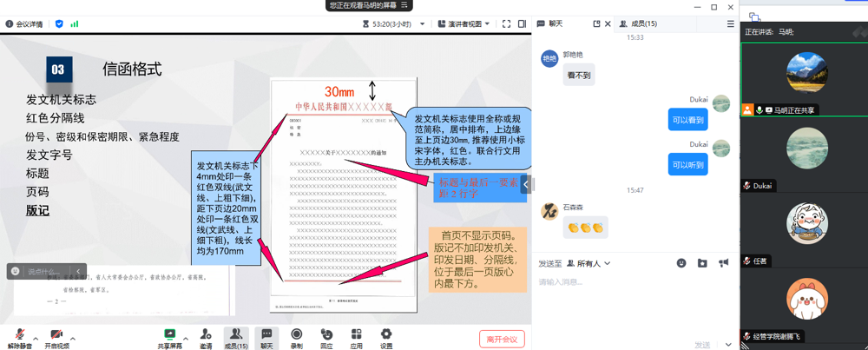Viewport: 868px width, 350px height.
Task: Turn on camera with 开启视频
Action: click(x=56, y=336)
